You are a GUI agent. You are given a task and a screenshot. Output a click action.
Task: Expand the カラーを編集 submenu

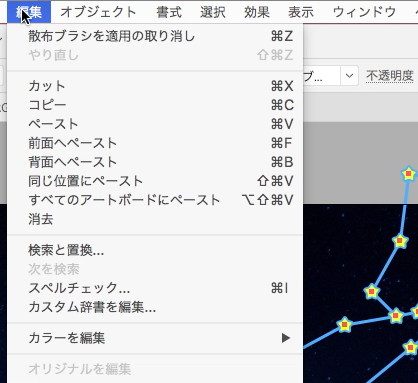click(x=155, y=338)
